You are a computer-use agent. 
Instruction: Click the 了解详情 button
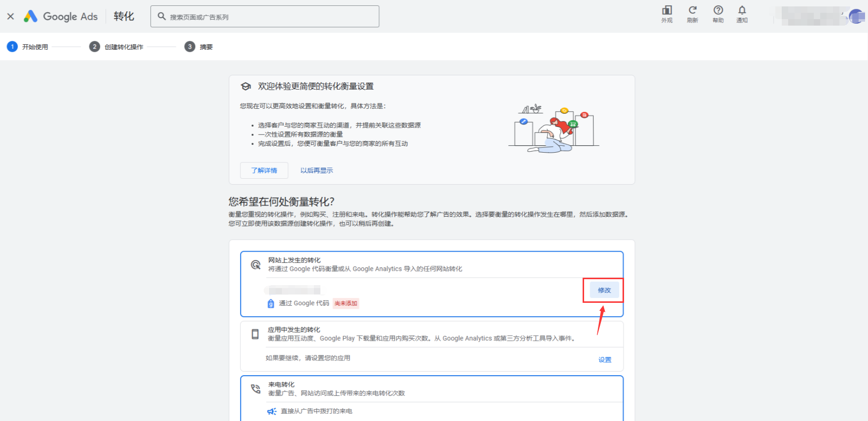(x=264, y=170)
